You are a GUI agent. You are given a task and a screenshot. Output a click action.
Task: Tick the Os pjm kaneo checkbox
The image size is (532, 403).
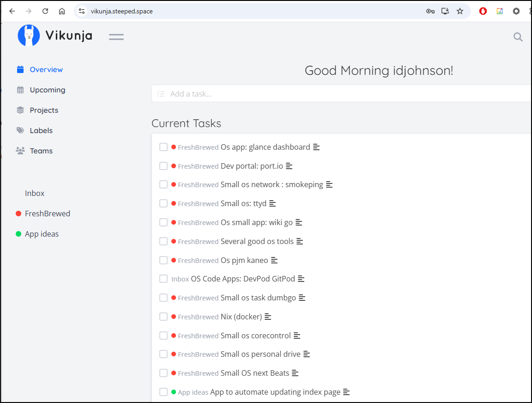163,260
